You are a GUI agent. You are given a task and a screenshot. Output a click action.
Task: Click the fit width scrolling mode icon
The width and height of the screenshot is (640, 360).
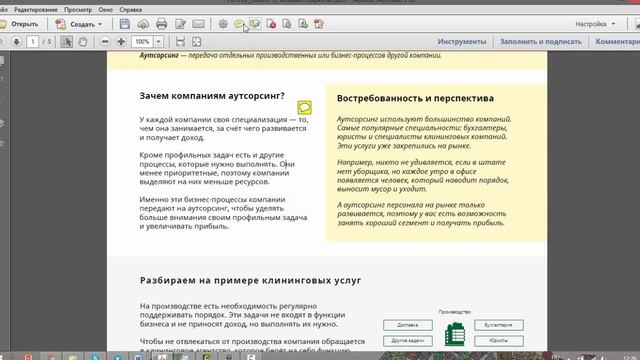tap(180, 42)
